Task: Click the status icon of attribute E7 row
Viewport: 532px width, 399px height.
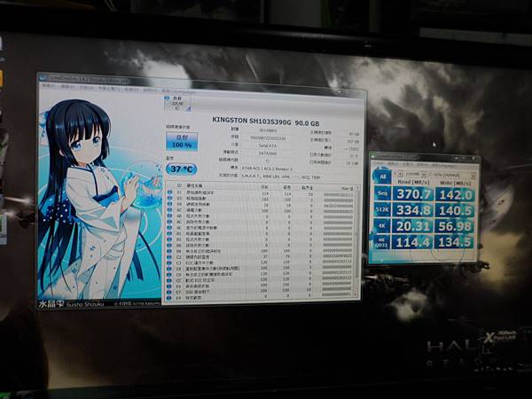Action: pyautogui.click(x=169, y=292)
